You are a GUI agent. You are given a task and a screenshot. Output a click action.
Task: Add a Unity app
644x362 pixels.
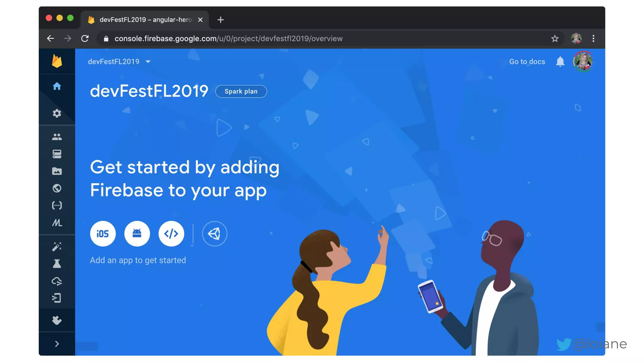214,233
